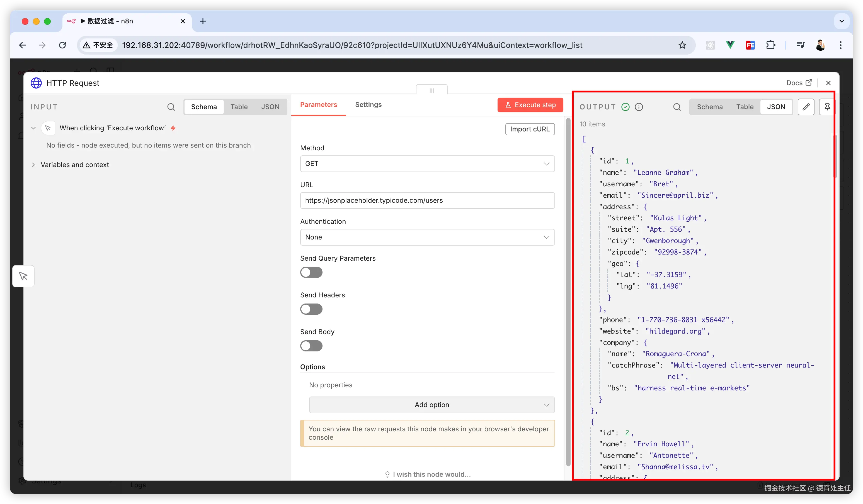This screenshot has width=863, height=504.
Task: Open the Authentication None dropdown
Action: [427, 237]
